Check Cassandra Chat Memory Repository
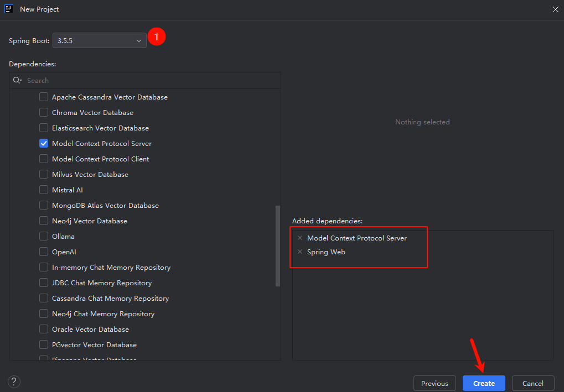The width and height of the screenshot is (564, 392). click(44, 298)
